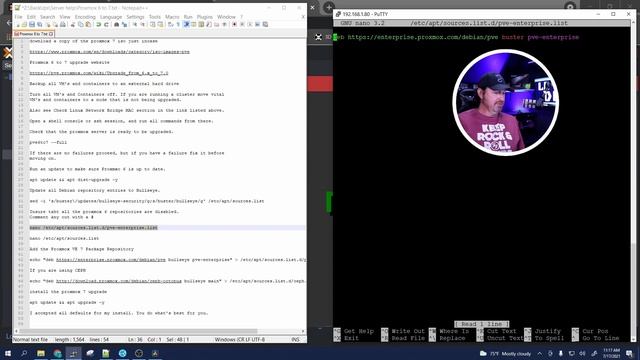Click the Cut icon in Notepad++
Screen dimensions: 640x360
pyautogui.click(x=72, y=24)
